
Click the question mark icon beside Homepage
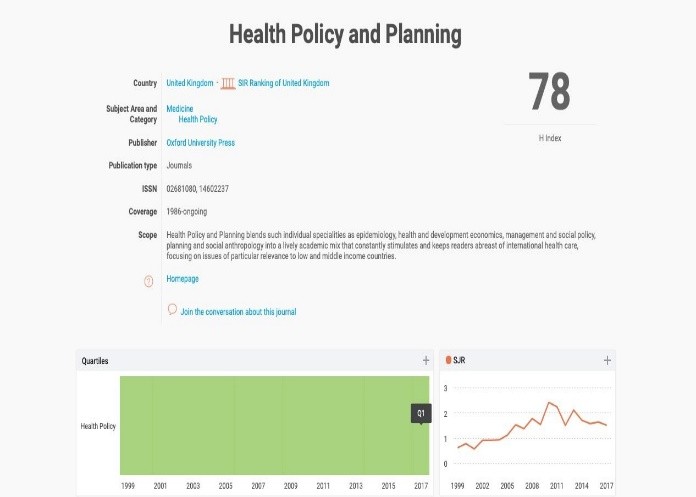coord(148,281)
